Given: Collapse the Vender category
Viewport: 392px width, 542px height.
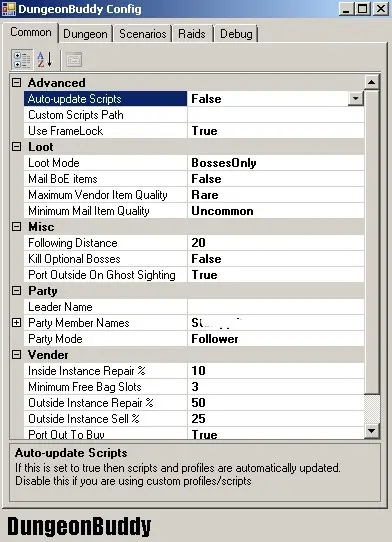Looking at the screenshot, I should click(16, 355).
